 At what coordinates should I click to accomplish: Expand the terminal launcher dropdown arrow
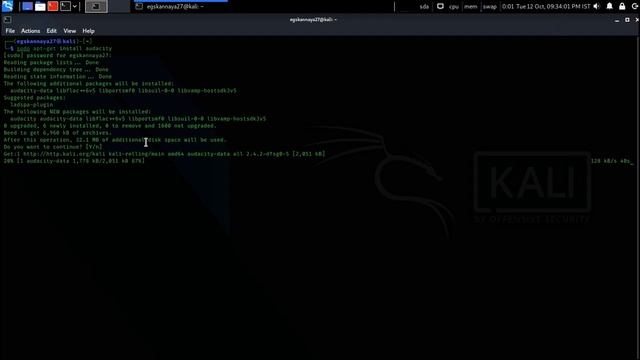(x=75, y=6)
